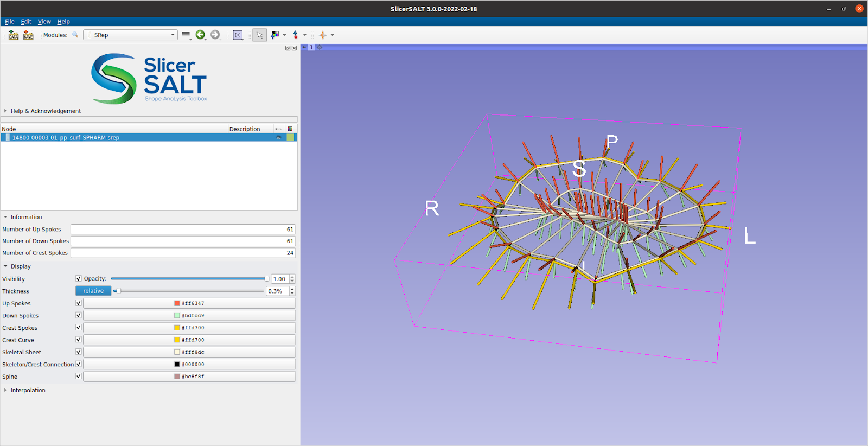Expand the Interpolation section
The height and width of the screenshot is (446, 868).
(x=28, y=390)
